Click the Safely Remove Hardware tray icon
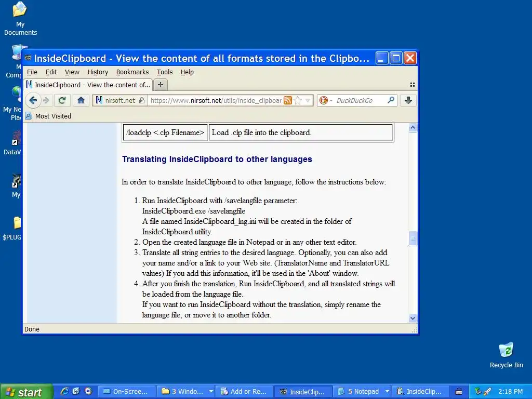The image size is (532, 399). [478, 392]
